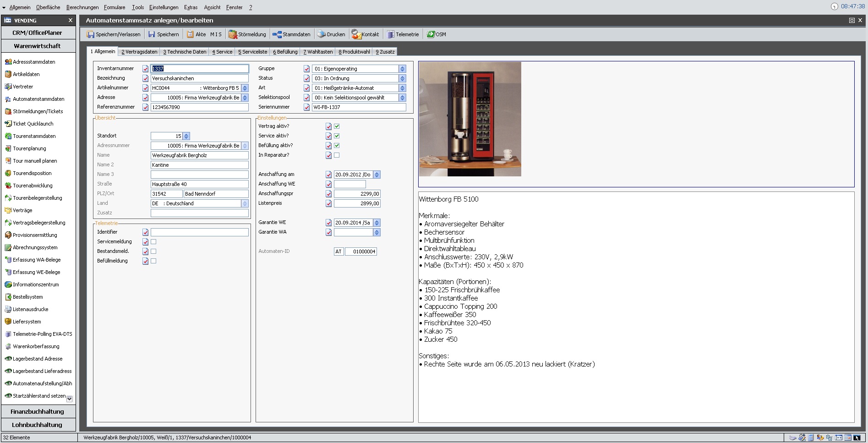The height and width of the screenshot is (443, 868).
Task: Click the Speichern/Verlassen toolbar icon
Action: [x=90, y=34]
